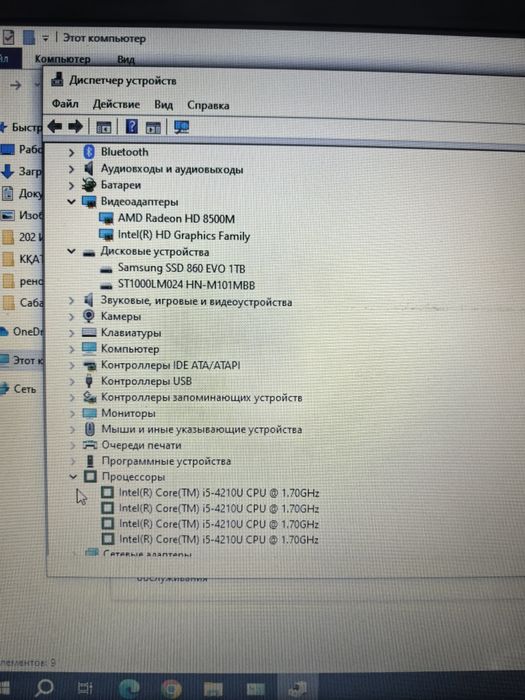Open Task View on the taskbar
Screen dimensions: 525x700
point(85,688)
